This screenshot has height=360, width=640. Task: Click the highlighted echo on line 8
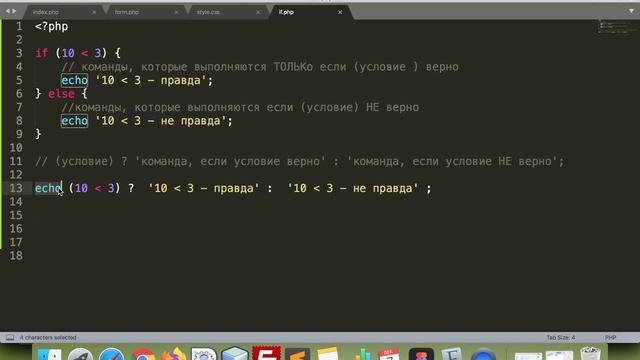click(x=74, y=121)
